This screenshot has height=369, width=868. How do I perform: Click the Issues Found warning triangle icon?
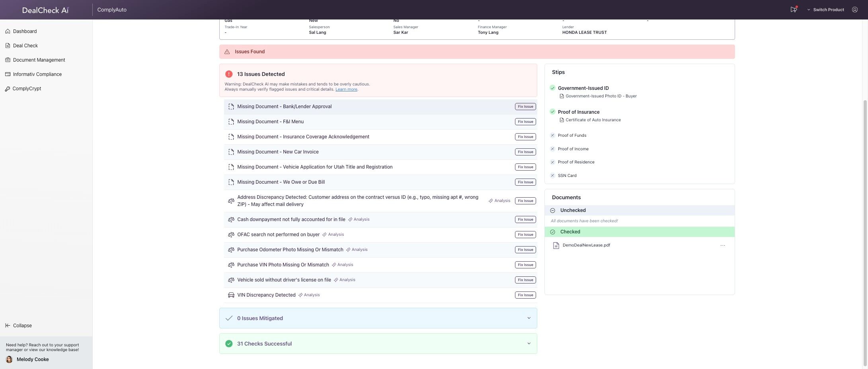227,52
